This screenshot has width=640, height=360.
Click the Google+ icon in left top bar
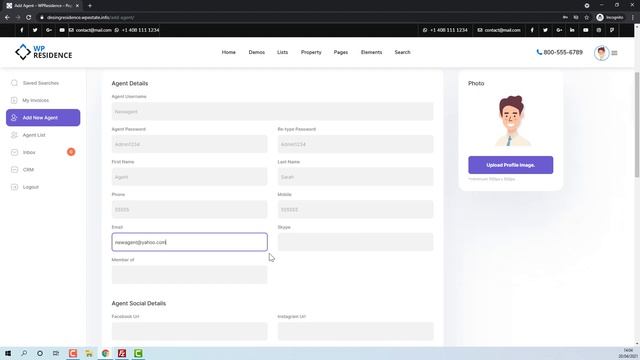click(49, 30)
